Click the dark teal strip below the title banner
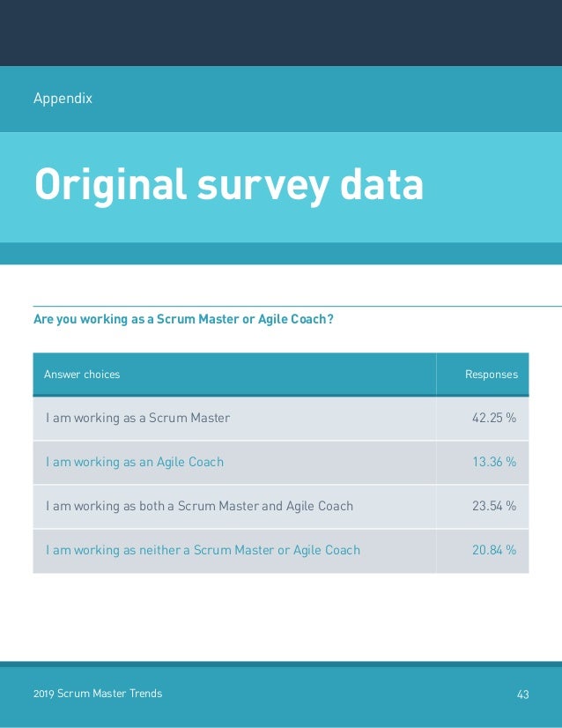 tap(281, 254)
